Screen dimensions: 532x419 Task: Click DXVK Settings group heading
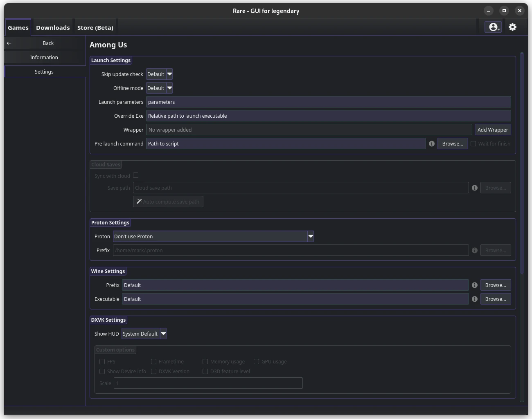108,320
